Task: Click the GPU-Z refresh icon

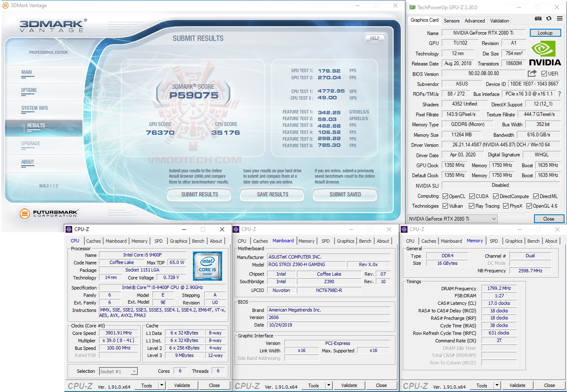Action: coord(549,18)
